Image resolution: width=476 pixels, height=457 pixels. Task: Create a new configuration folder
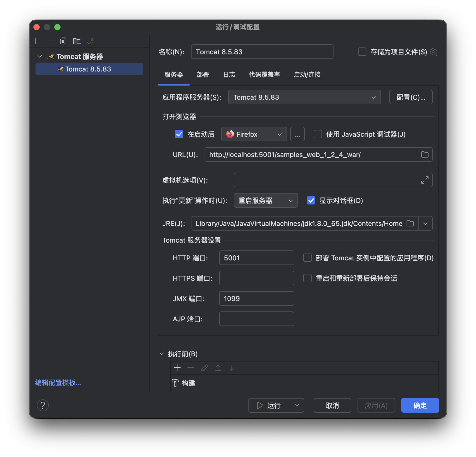(x=77, y=41)
